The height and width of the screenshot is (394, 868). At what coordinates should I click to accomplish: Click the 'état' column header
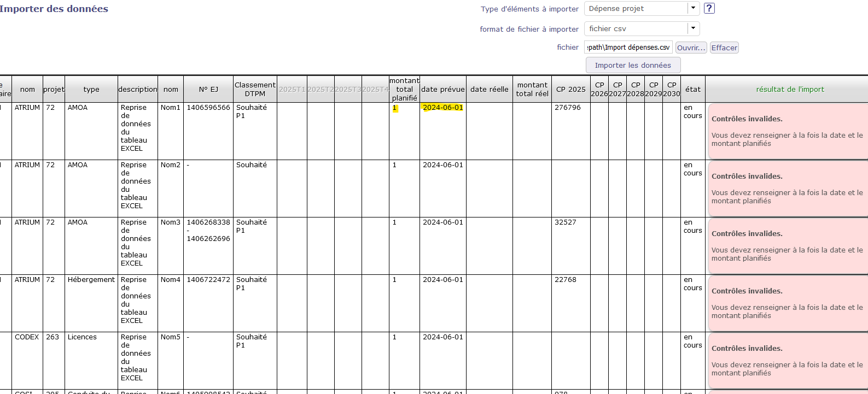pyautogui.click(x=692, y=89)
